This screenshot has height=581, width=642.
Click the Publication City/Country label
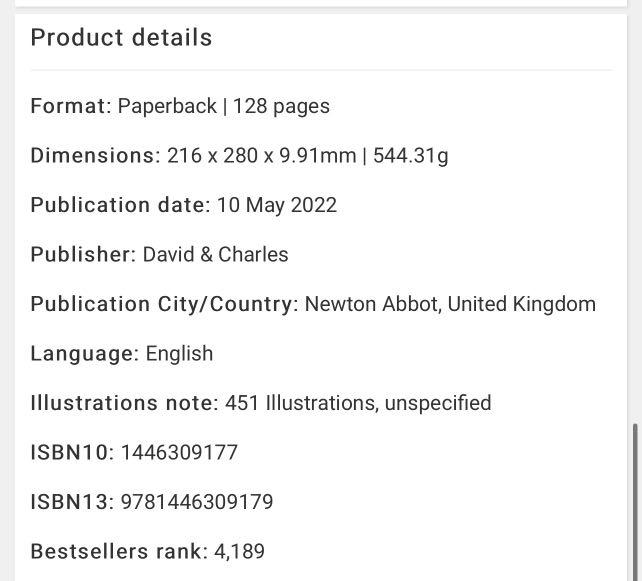point(164,304)
